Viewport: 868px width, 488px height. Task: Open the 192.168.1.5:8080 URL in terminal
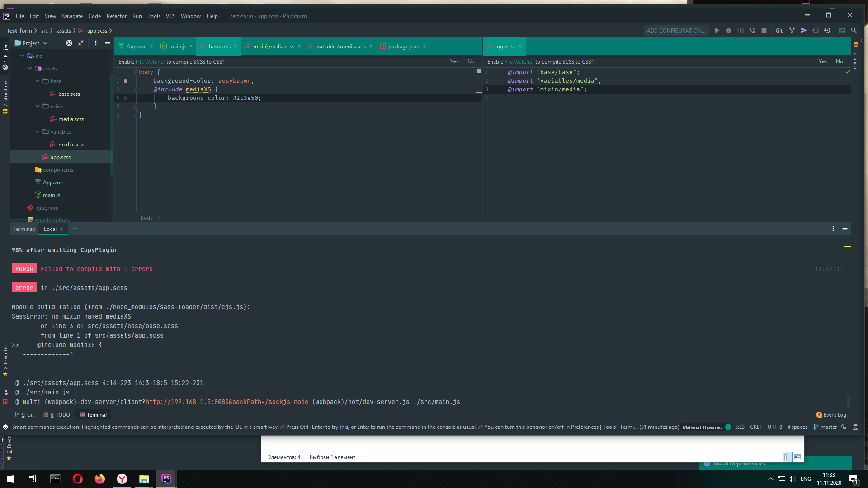pyautogui.click(x=227, y=402)
